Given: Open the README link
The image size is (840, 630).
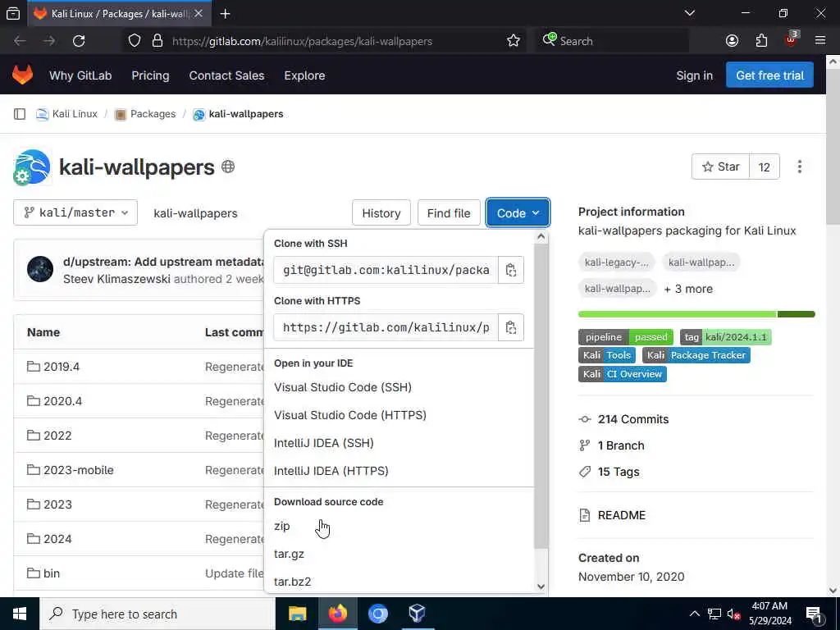Looking at the screenshot, I should [622, 515].
